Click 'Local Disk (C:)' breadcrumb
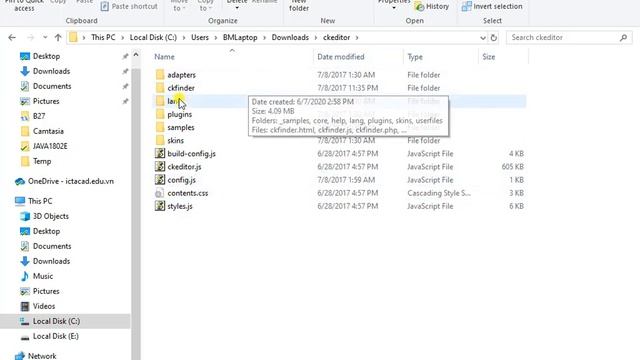The height and width of the screenshot is (360, 640). point(153,38)
